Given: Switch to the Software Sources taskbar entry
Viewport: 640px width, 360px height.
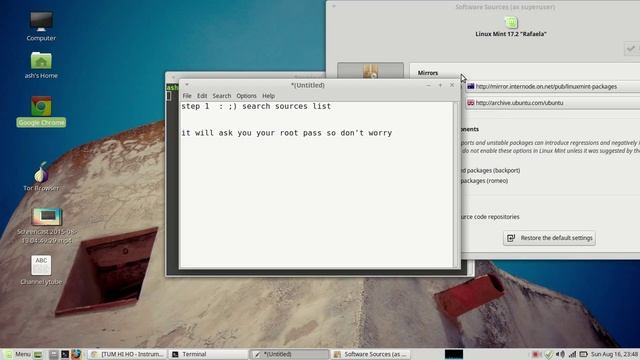Looking at the screenshot, I should [370, 354].
